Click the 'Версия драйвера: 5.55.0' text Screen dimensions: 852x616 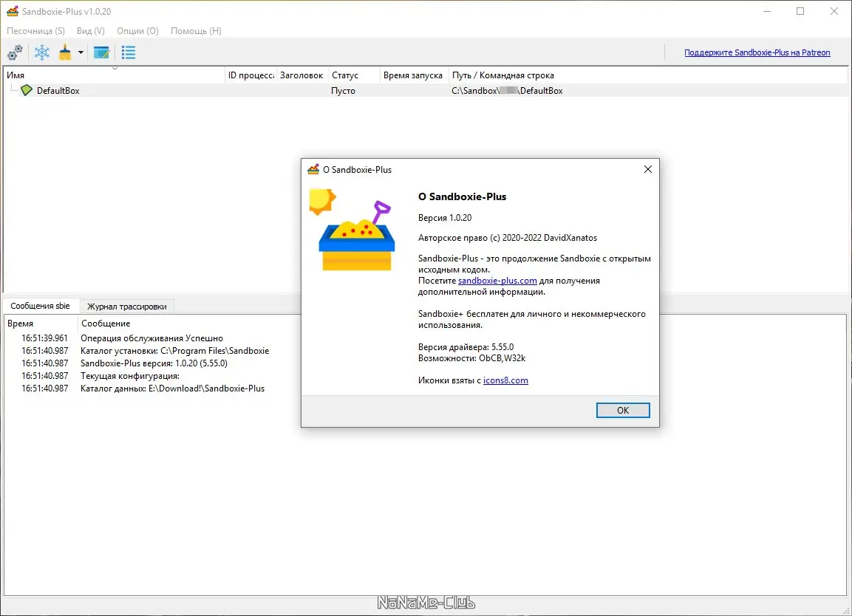[x=466, y=346]
